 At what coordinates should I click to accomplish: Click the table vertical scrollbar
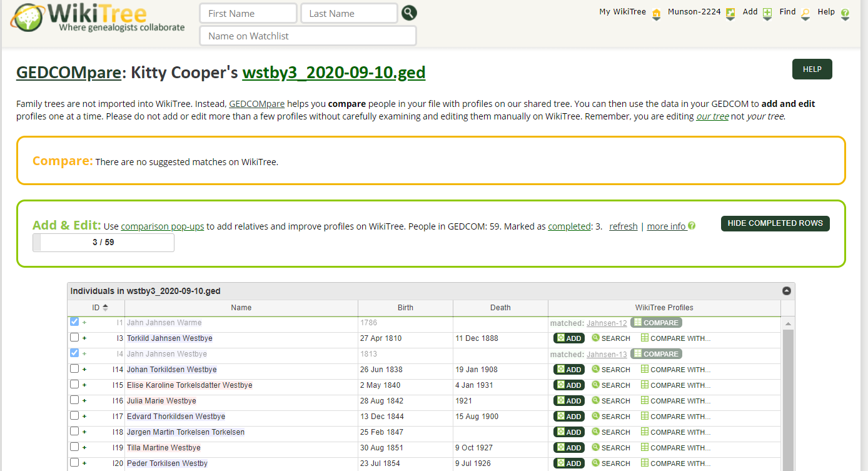pyautogui.click(x=788, y=400)
